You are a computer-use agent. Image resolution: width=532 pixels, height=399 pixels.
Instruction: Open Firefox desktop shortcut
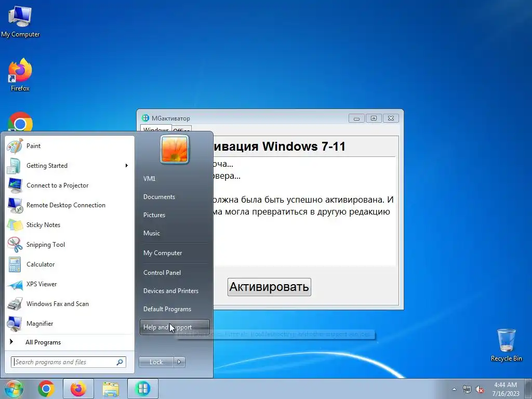tap(20, 75)
